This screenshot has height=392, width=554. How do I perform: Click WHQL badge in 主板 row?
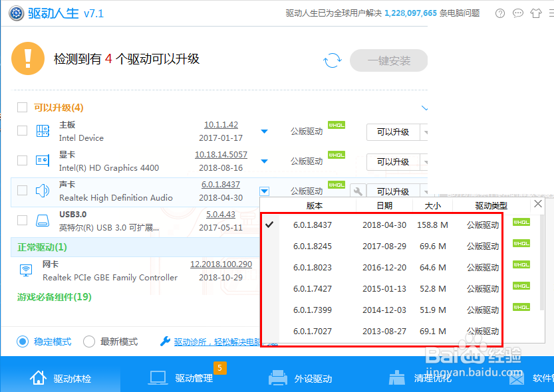tap(337, 126)
